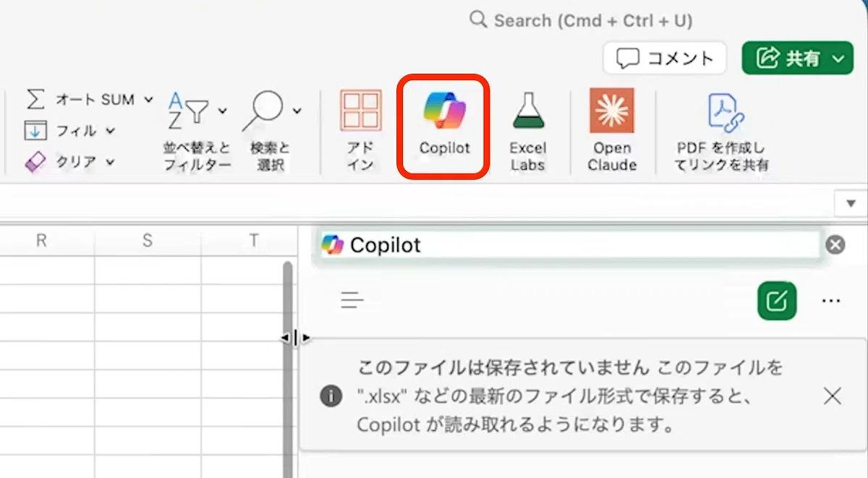Expand the オート SUM dropdown arrow
This screenshot has width=868, height=478.
tap(148, 99)
